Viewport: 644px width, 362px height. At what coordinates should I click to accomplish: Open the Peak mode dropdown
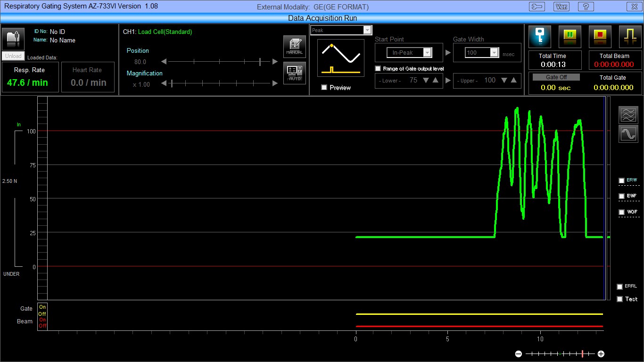coord(367,30)
